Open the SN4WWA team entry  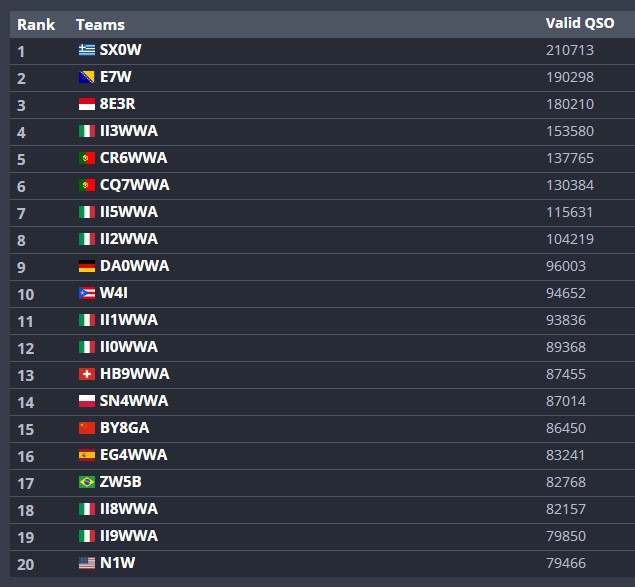click(x=134, y=401)
